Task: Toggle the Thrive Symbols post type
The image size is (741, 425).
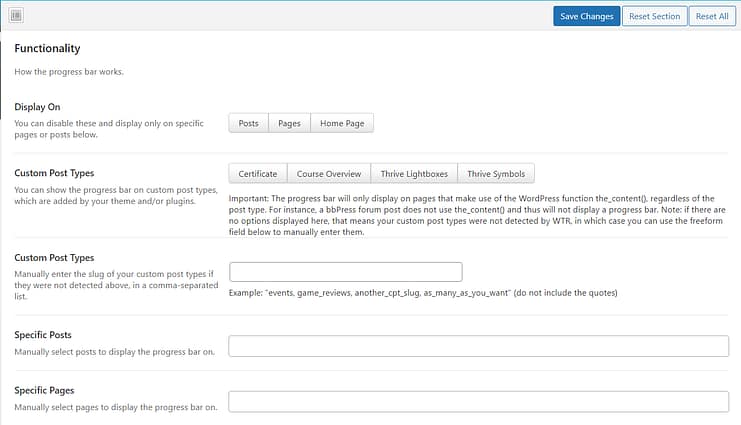Action: pyautogui.click(x=495, y=173)
